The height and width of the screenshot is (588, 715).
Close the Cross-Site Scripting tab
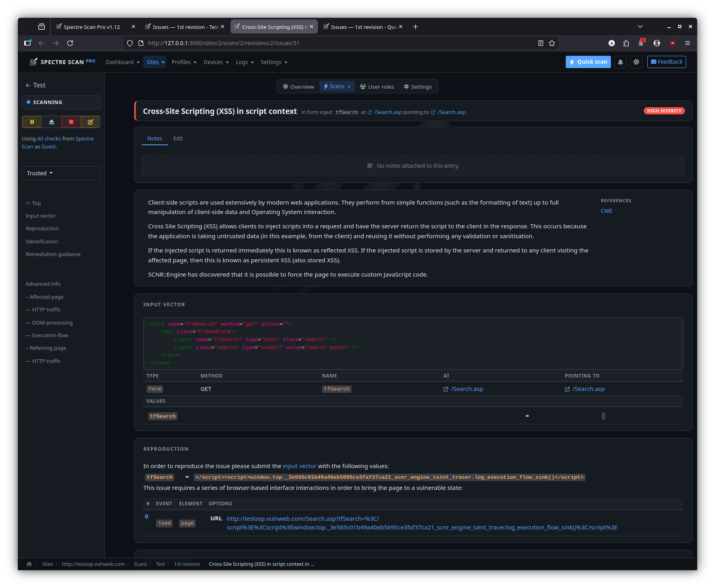(x=312, y=27)
